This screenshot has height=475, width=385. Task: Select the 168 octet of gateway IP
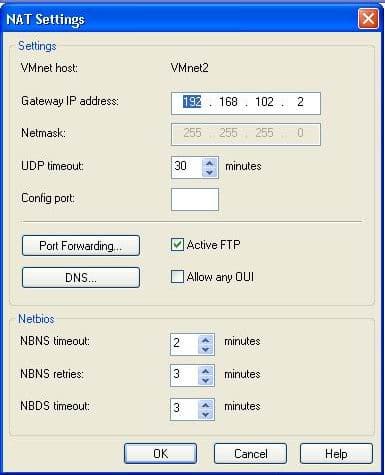(228, 102)
